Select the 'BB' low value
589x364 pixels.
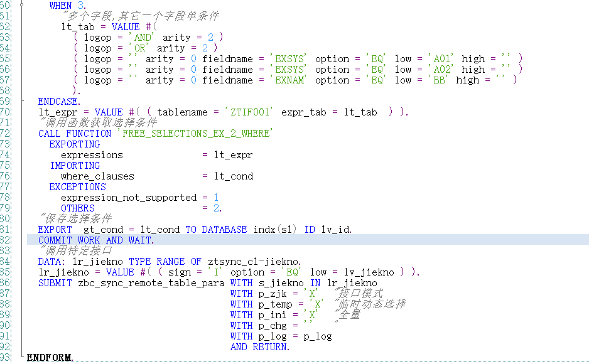pyautogui.click(x=439, y=80)
